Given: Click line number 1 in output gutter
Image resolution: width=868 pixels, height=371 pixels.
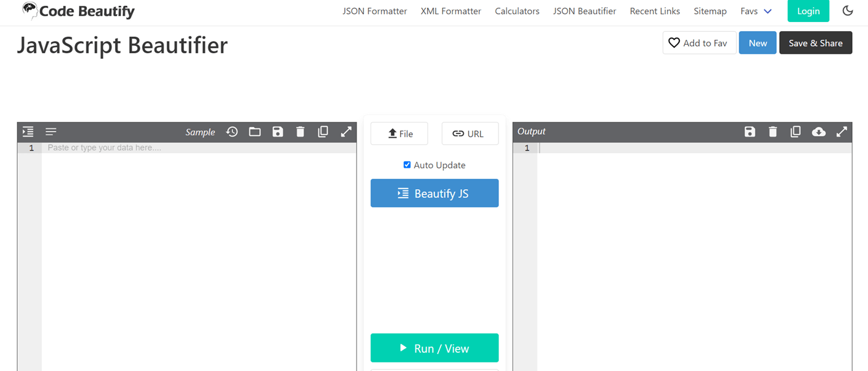Looking at the screenshot, I should click(x=527, y=148).
